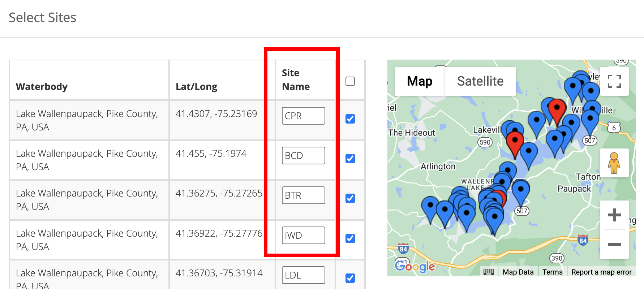This screenshot has height=289, width=644.
Task: Click the Street View pegman icon
Action: click(614, 163)
